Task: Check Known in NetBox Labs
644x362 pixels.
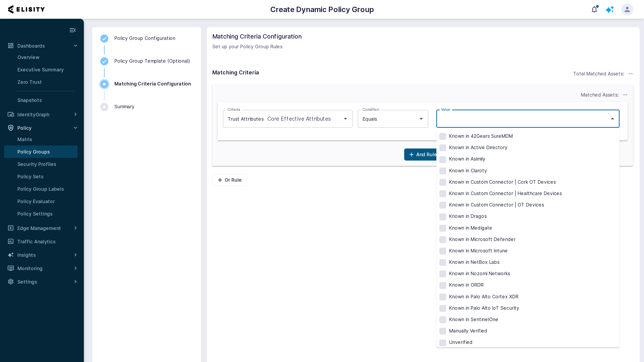Action: [x=443, y=262]
